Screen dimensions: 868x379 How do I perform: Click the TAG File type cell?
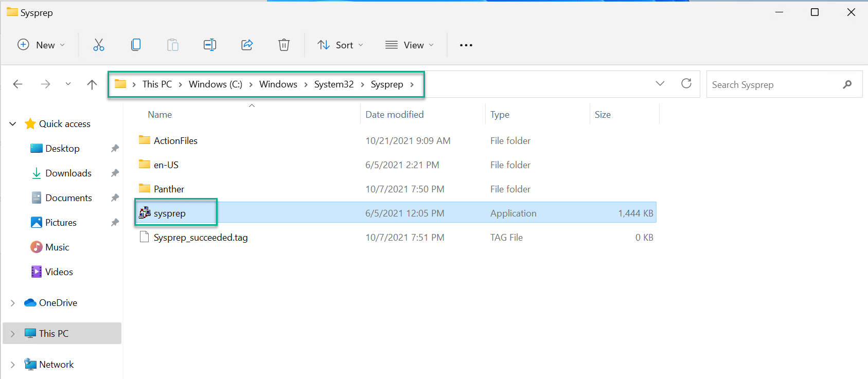coord(506,238)
